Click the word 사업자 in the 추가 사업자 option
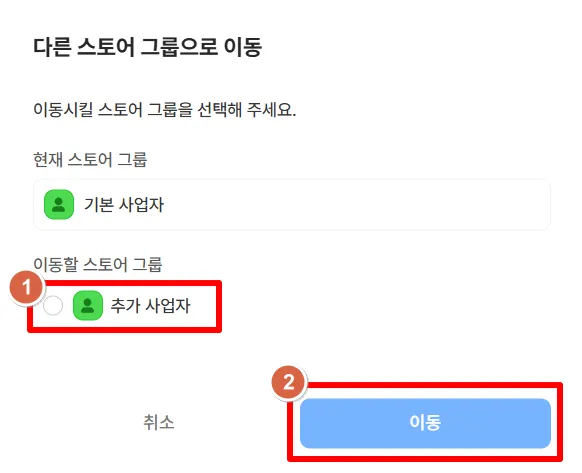 pyautogui.click(x=168, y=306)
